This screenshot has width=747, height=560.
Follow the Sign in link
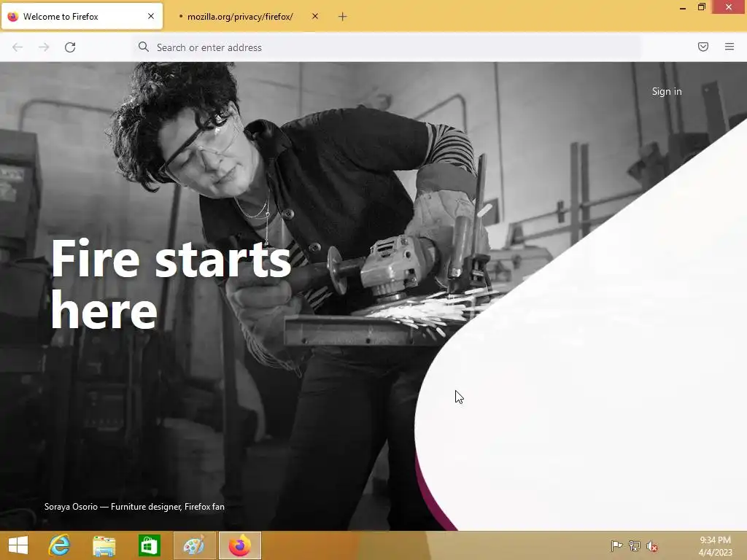coord(667,91)
